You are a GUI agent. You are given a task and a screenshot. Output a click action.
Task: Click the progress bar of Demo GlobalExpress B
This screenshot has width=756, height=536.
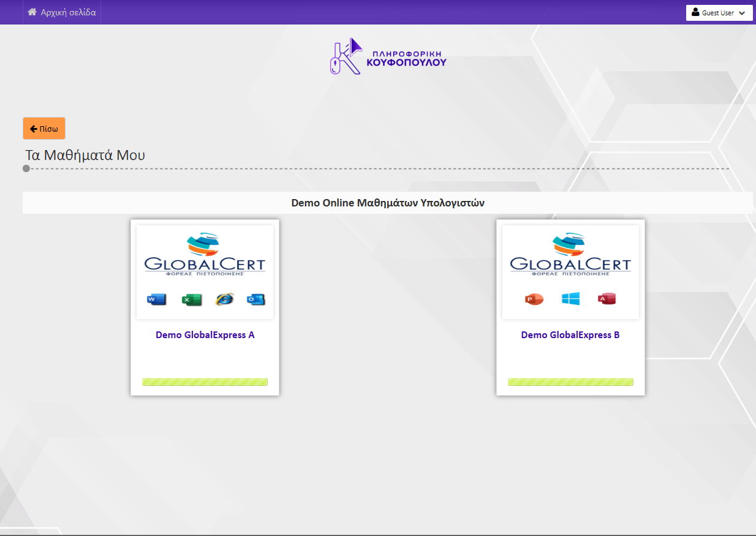point(570,382)
